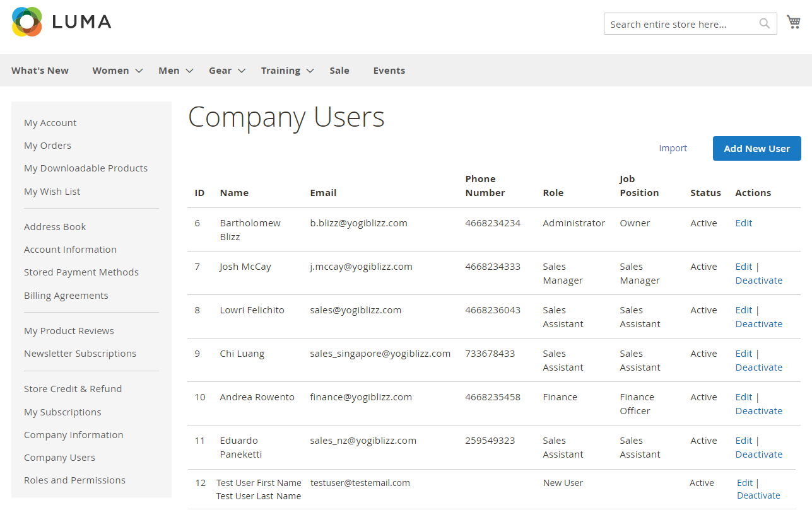Select Company Users in sidebar

(x=59, y=458)
